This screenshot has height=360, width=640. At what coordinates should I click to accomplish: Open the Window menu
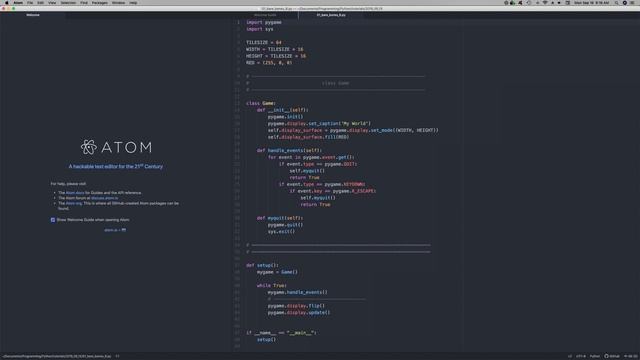(x=118, y=3)
